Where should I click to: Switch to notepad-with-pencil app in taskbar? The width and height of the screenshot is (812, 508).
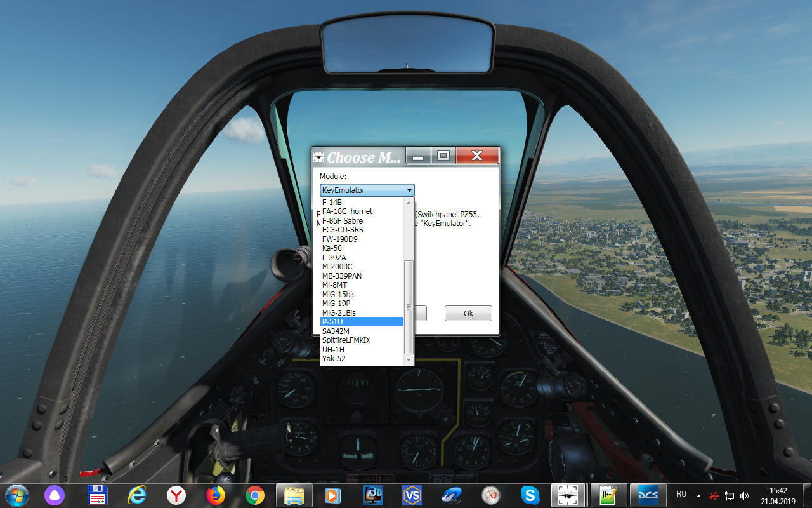[608, 495]
